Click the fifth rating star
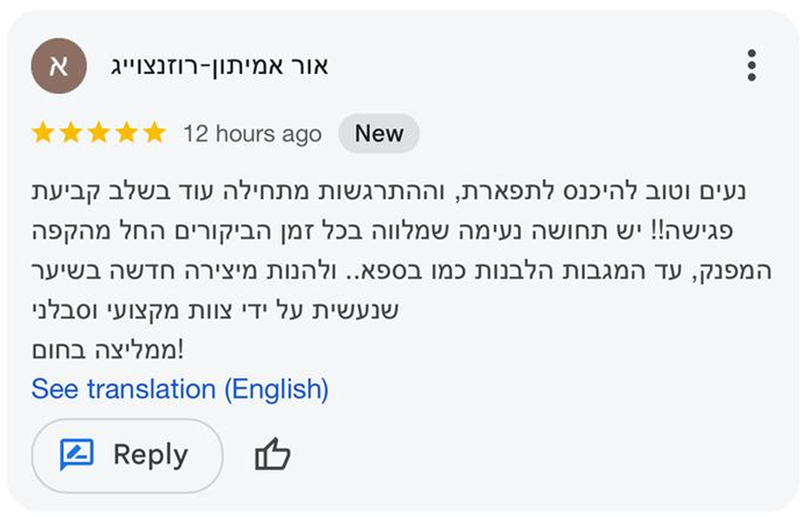The image size is (812, 517). point(155,133)
